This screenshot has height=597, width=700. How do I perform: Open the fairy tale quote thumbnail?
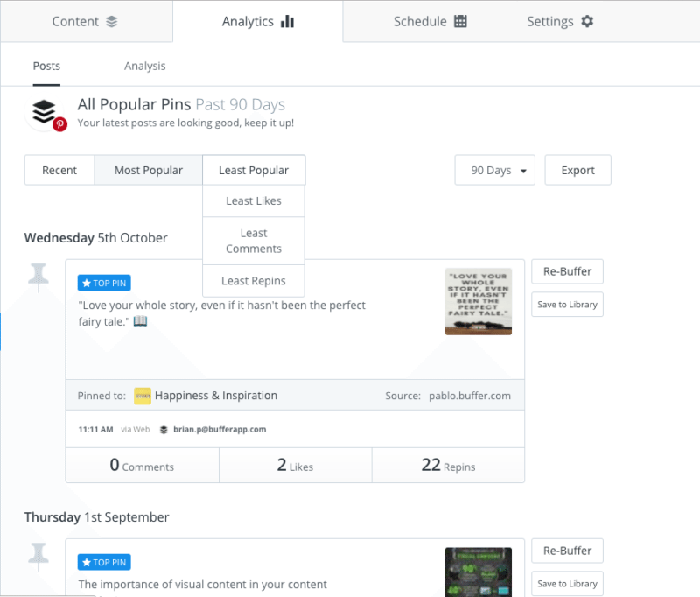(478, 301)
